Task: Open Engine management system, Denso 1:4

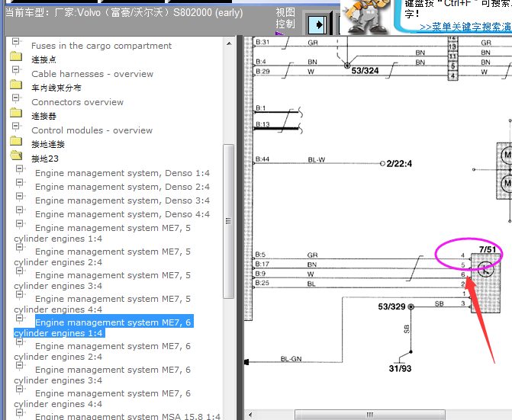Action: pyautogui.click(x=122, y=173)
